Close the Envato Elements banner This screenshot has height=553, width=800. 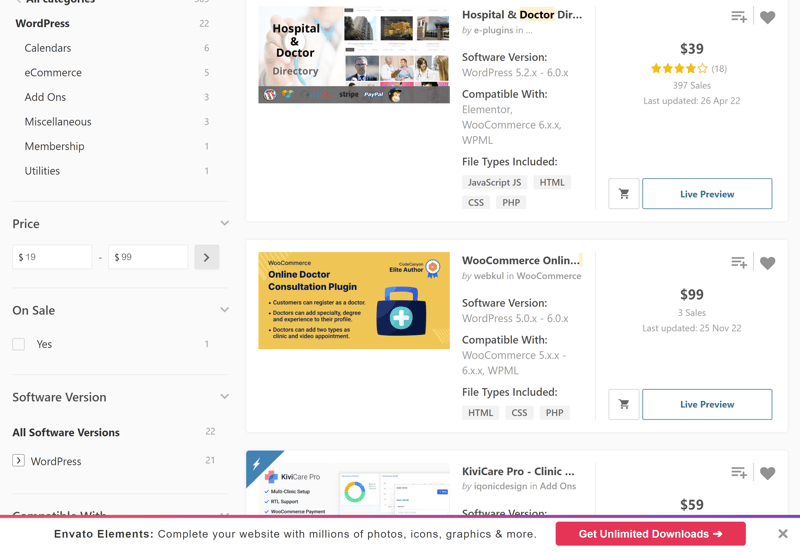coord(783,534)
